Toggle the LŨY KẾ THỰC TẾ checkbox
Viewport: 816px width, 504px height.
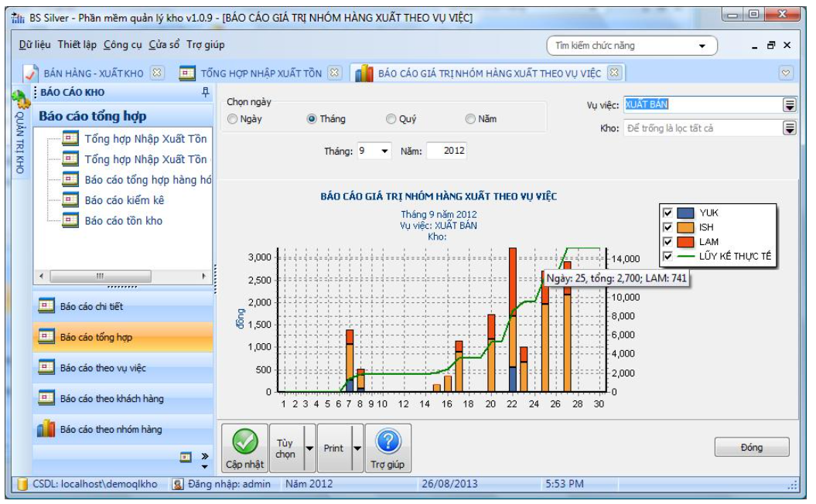667,257
